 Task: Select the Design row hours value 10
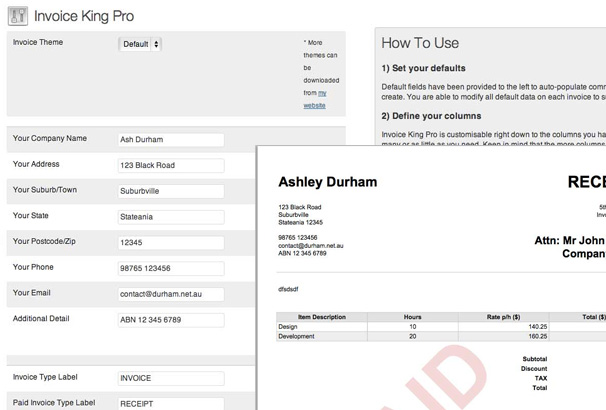click(413, 327)
